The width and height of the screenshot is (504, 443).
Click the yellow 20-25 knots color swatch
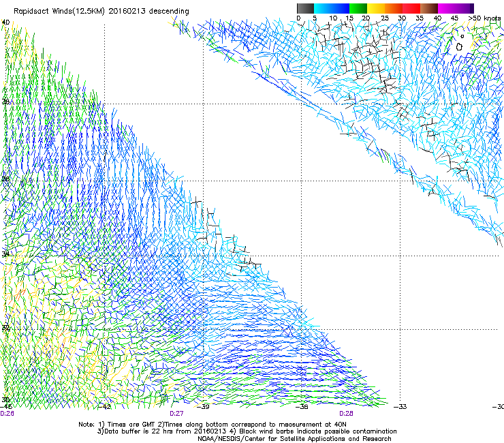coord(376,8)
